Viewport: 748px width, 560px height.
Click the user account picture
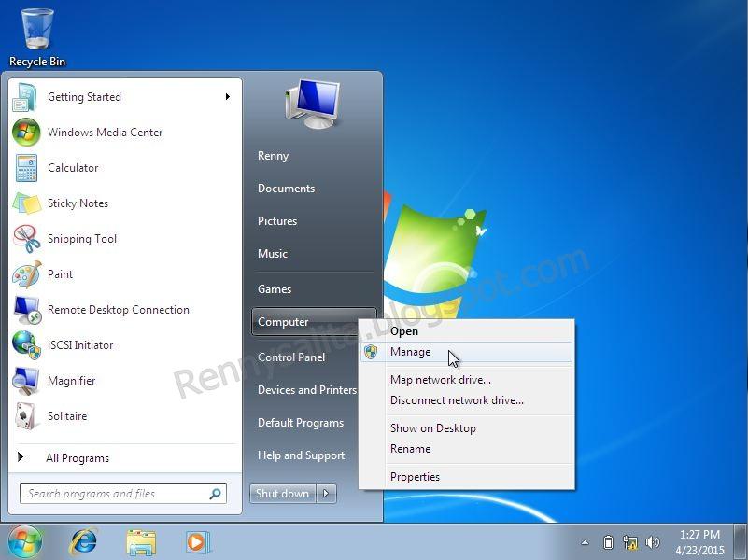point(313,104)
